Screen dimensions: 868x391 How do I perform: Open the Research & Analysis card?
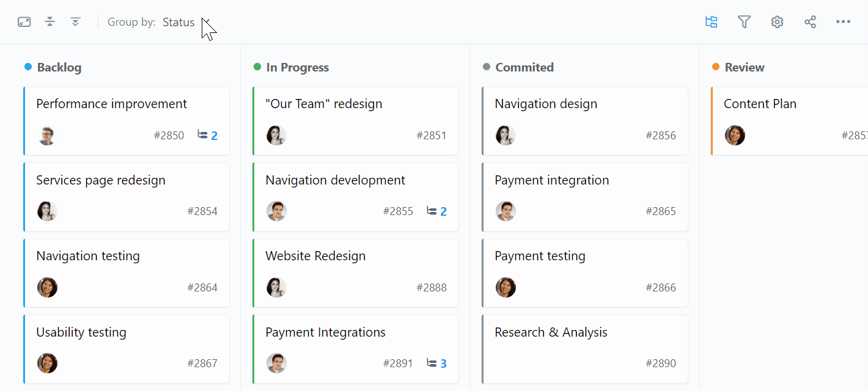coord(585,349)
